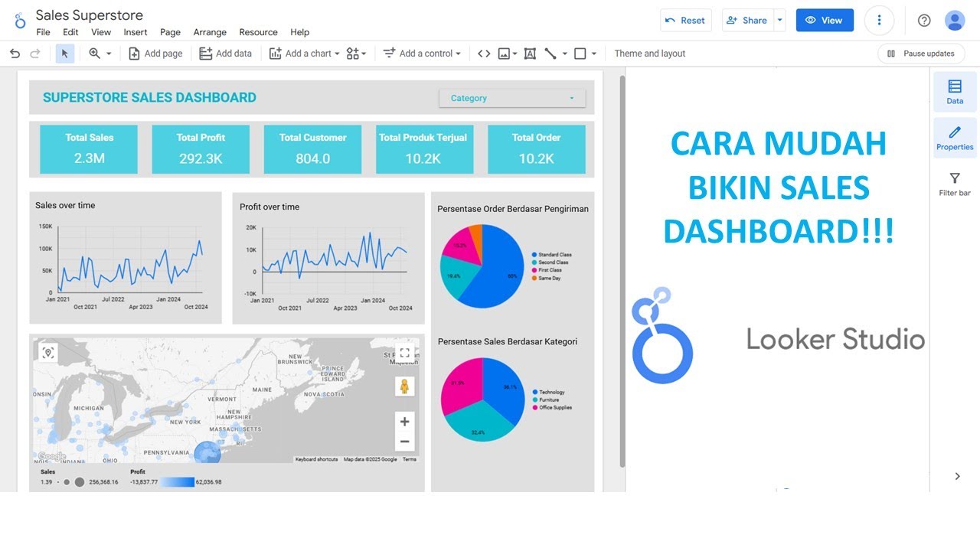Click the Looker Studio home logo
This screenshot has height=551, width=980.
pyautogui.click(x=20, y=21)
